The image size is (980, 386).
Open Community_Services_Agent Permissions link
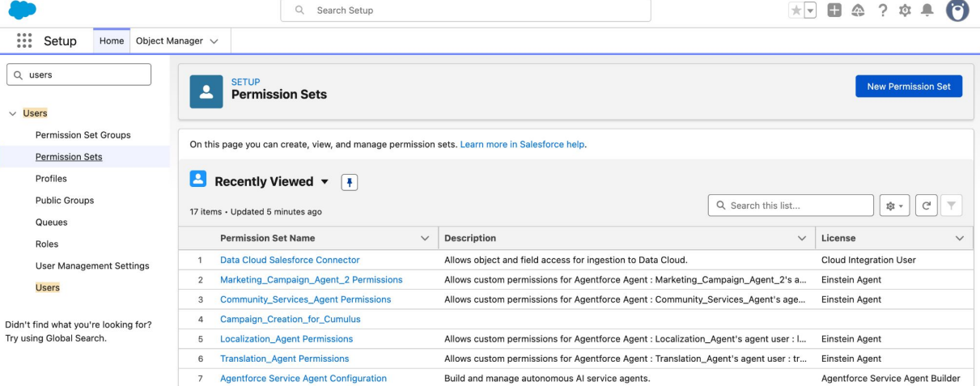click(x=305, y=299)
